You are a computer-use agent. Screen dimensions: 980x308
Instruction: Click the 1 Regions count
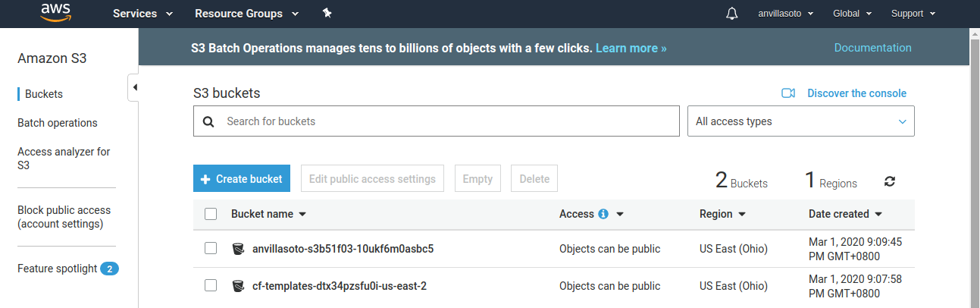[x=831, y=181]
